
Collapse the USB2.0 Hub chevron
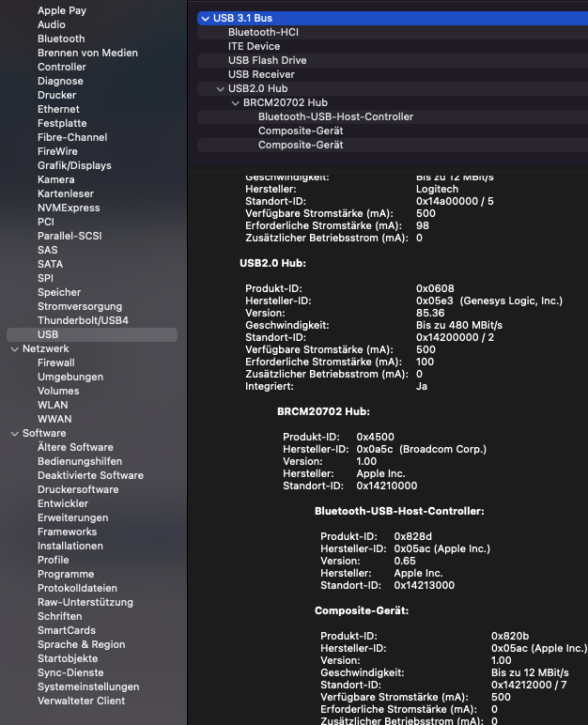[x=220, y=89]
